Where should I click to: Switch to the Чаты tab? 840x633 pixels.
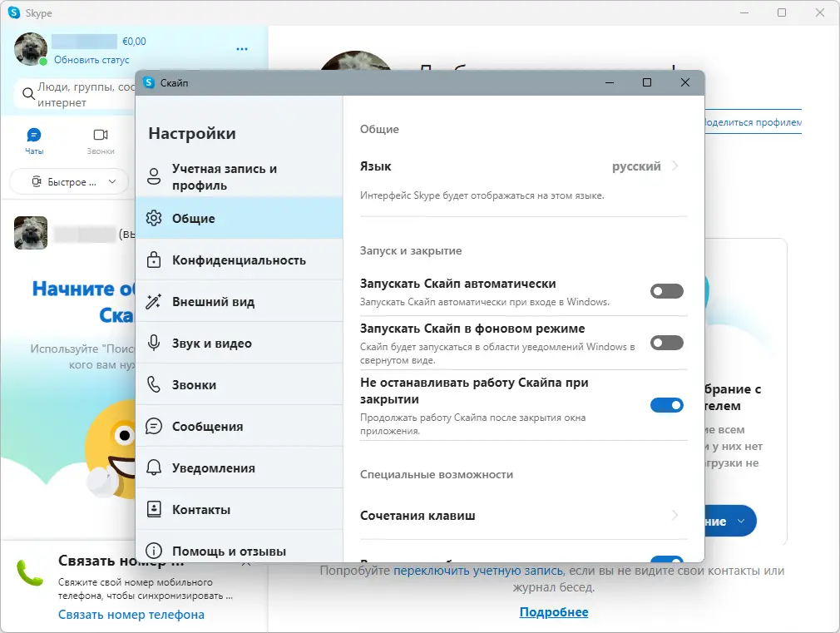33,141
